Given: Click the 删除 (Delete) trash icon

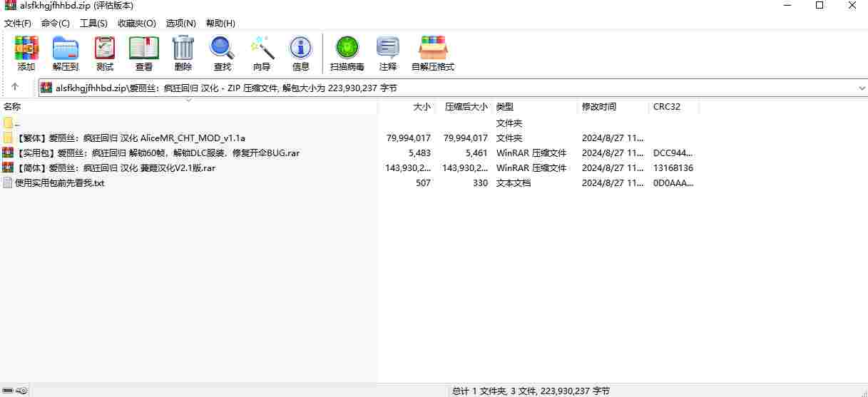Looking at the screenshot, I should 183,48.
